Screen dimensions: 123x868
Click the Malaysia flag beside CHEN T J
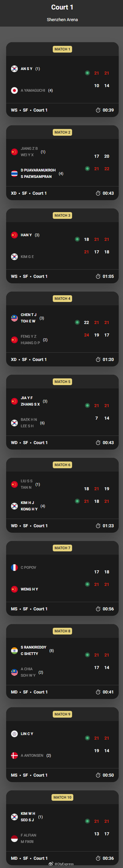coord(14,318)
